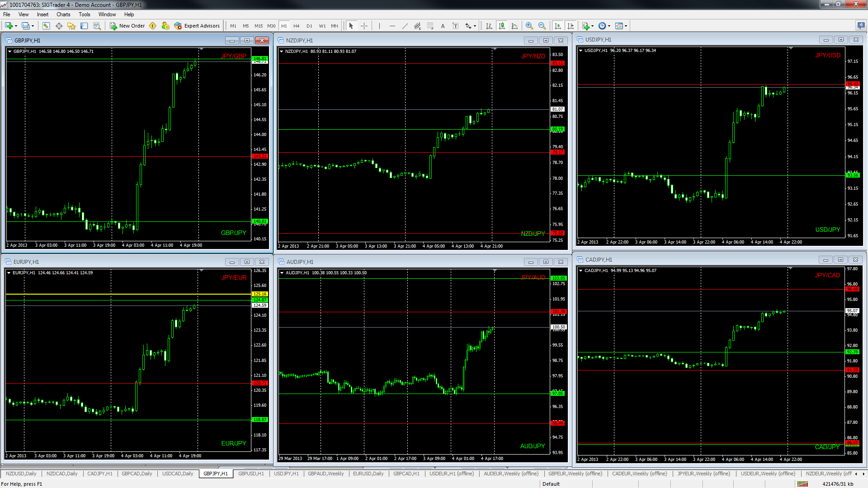The height and width of the screenshot is (488, 868).
Task: Open the Market Watch panel icon
Action: 46,26
